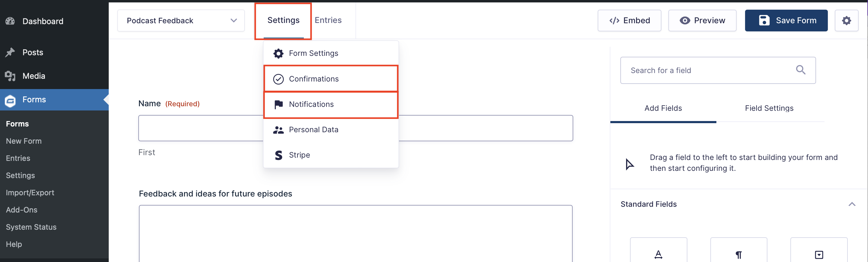This screenshot has height=262, width=868.
Task: Switch to the Add Fields tab
Action: [x=663, y=108]
